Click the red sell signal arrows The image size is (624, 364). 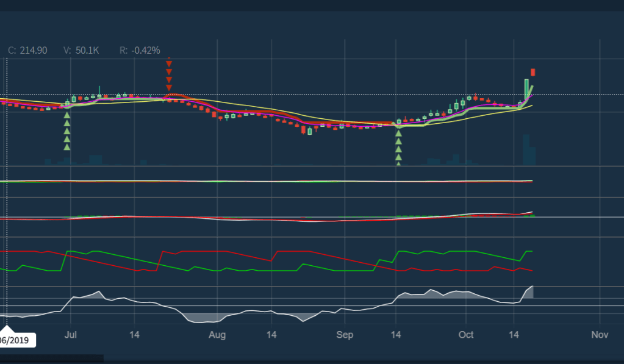pos(169,75)
